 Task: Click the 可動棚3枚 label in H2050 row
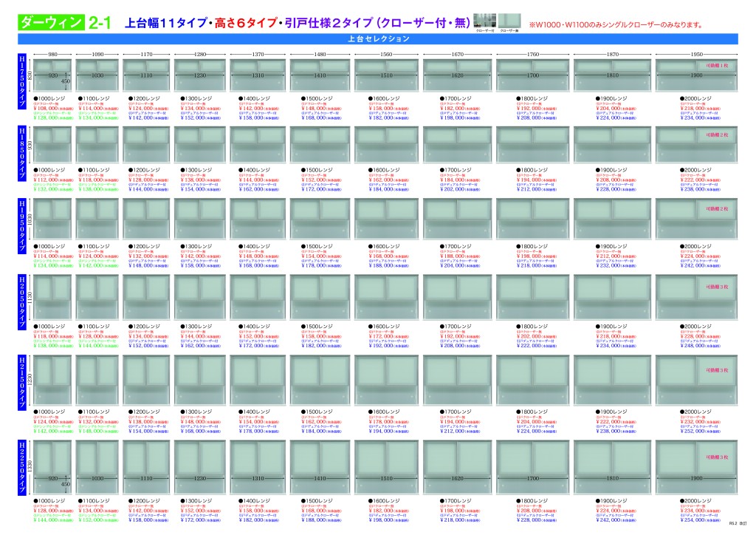[x=717, y=287]
